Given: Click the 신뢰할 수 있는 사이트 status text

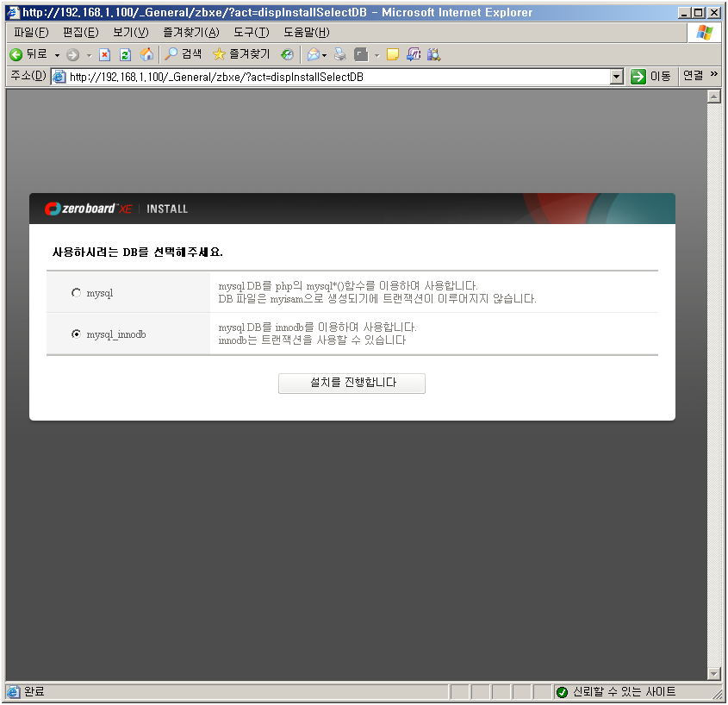Looking at the screenshot, I should pyautogui.click(x=624, y=692).
